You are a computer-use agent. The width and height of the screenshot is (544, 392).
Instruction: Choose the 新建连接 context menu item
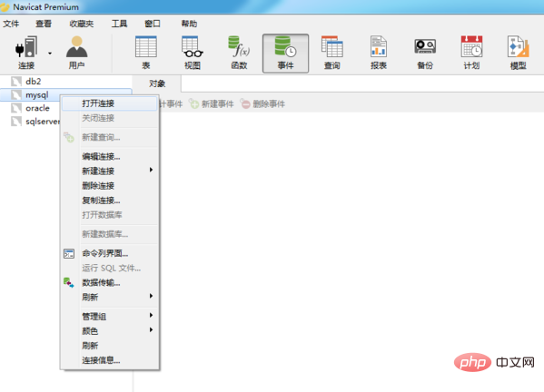point(110,171)
